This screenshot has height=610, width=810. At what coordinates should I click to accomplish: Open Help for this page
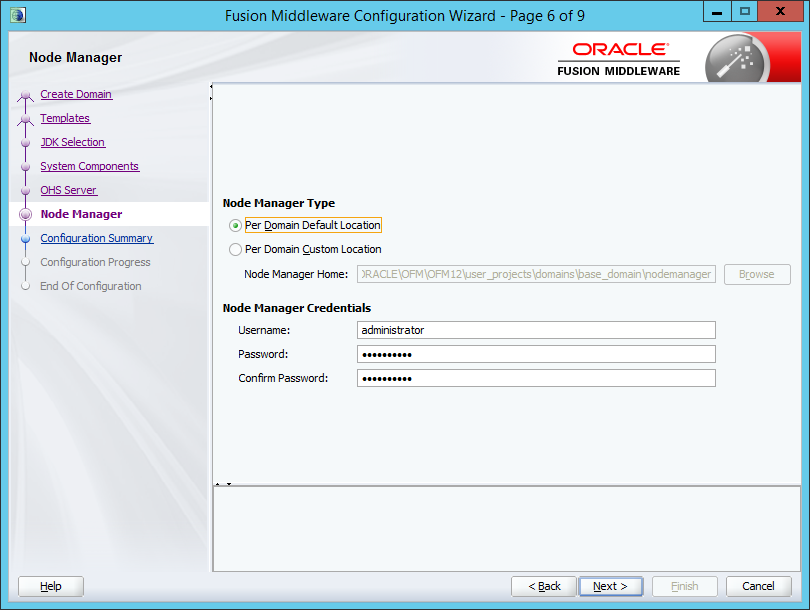51,586
